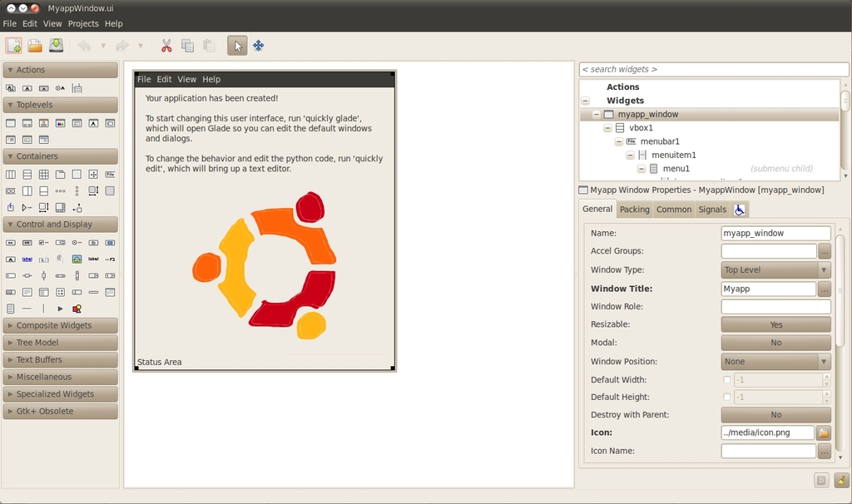Browse for icon file with folder button
Viewport: 852px width, 504px height.
click(824, 432)
